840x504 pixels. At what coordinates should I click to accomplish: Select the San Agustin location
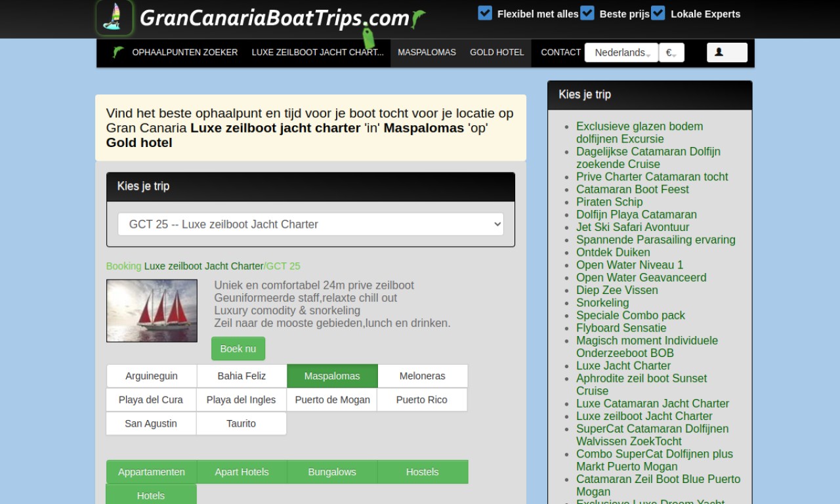151,423
